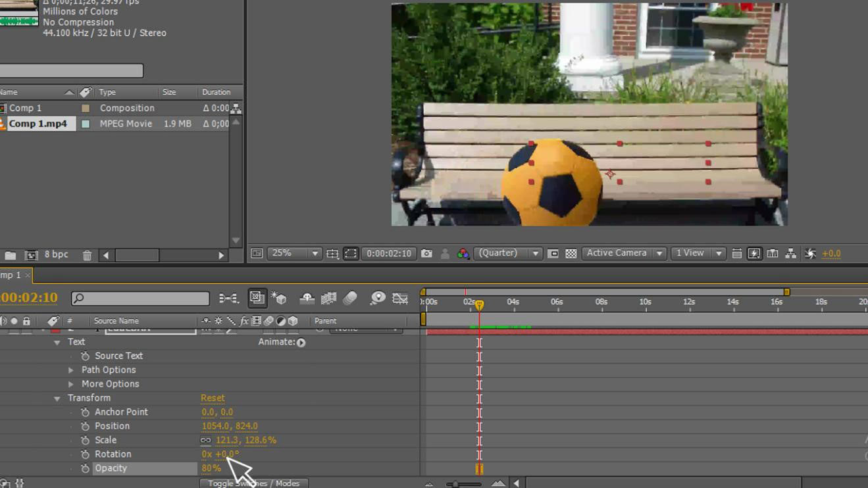
Task: Collapse the Transform property group
Action: point(57,399)
